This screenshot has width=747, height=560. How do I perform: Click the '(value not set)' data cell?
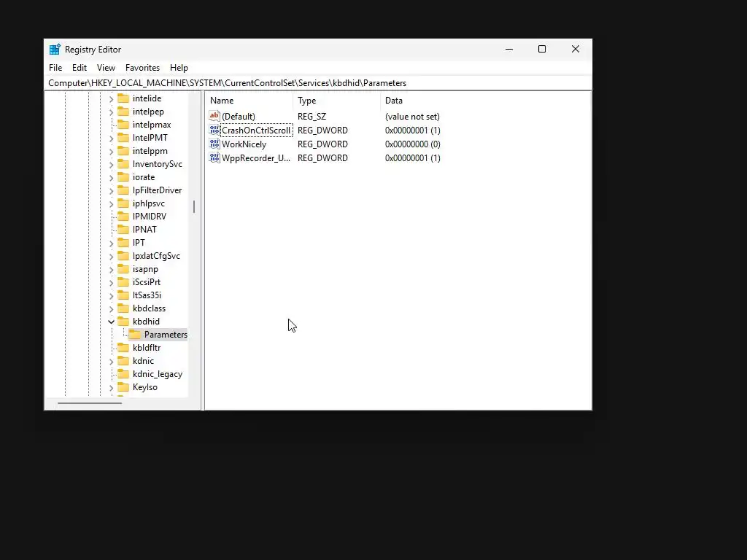click(412, 116)
